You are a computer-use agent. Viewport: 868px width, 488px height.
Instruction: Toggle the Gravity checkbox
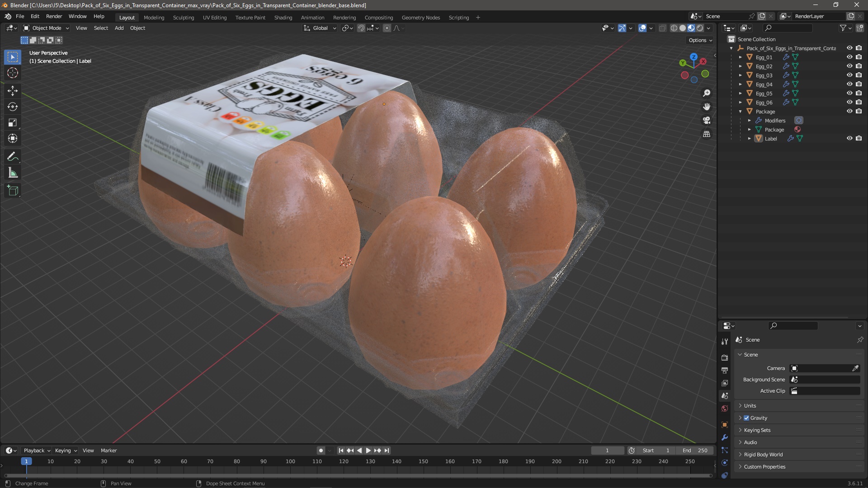[746, 418]
